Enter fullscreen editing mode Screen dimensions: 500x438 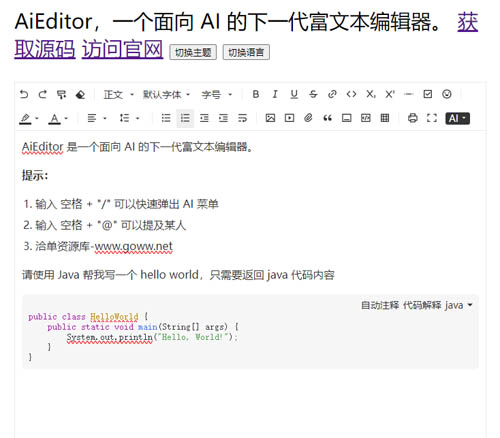point(432,118)
